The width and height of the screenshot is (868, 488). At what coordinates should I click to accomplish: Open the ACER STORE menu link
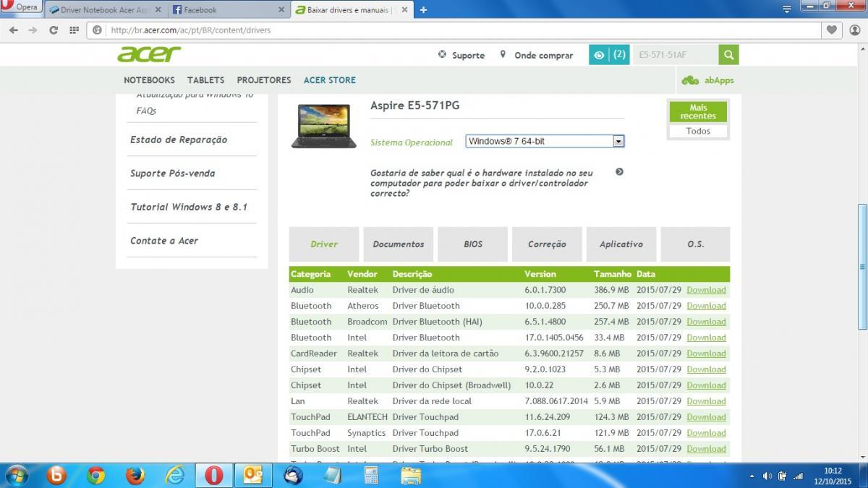pos(330,80)
